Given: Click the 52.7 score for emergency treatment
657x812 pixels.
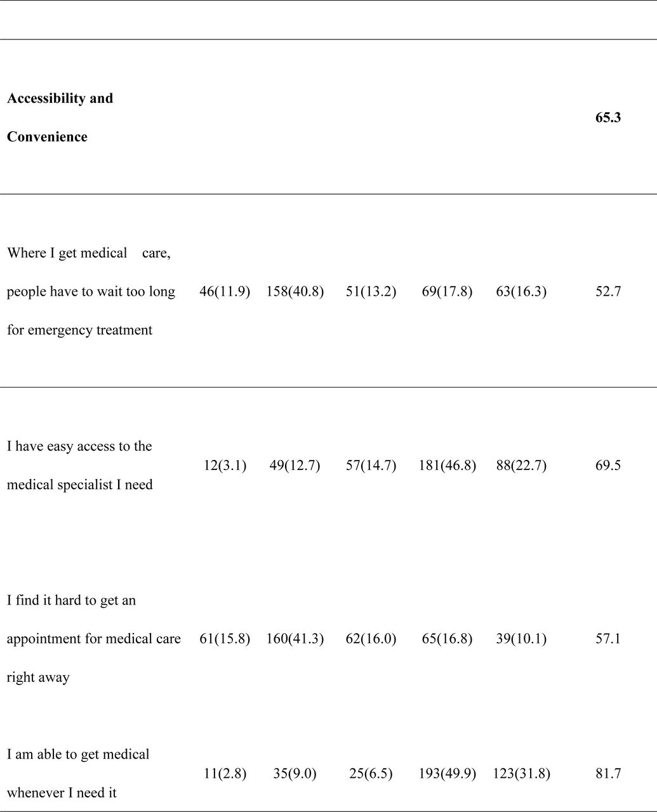Looking at the screenshot, I should point(608,292).
